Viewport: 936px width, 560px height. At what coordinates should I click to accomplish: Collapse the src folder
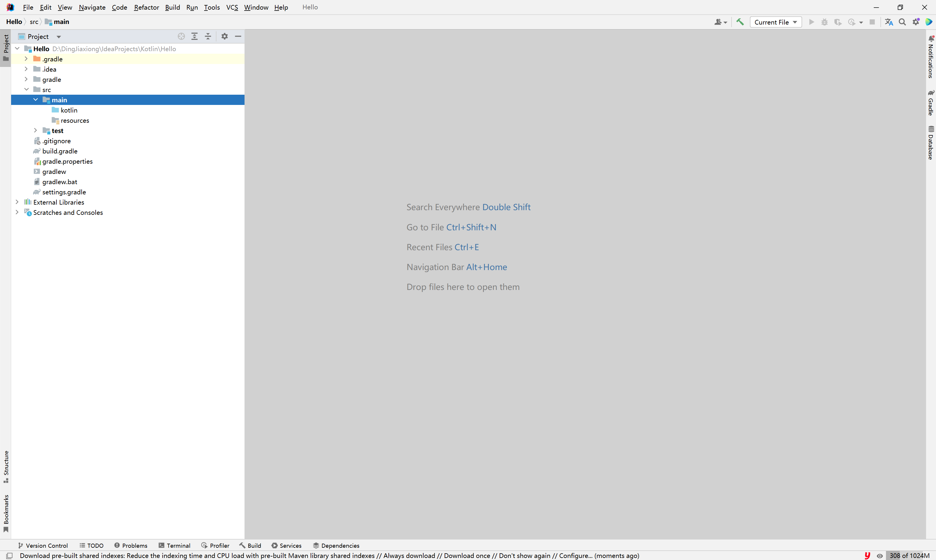pos(26,89)
